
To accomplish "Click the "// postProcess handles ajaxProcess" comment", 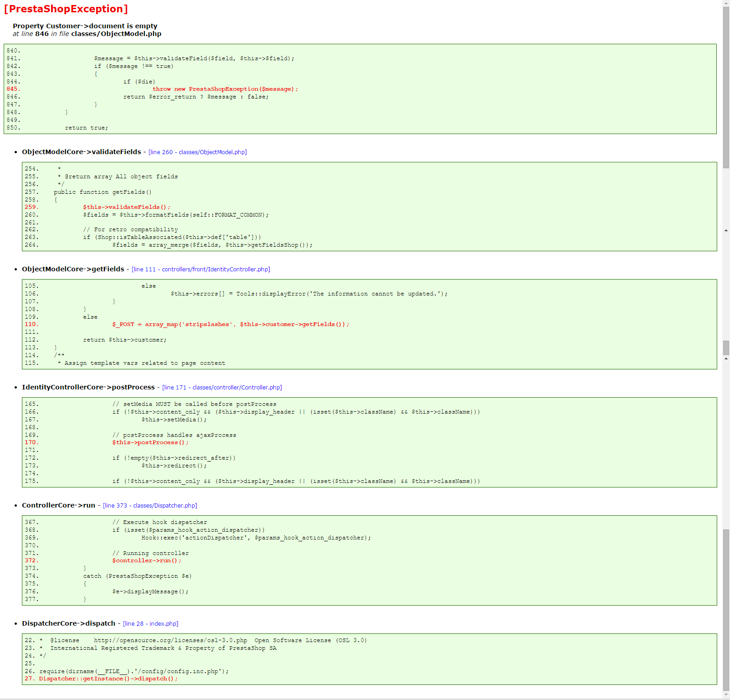I will coord(174,436).
